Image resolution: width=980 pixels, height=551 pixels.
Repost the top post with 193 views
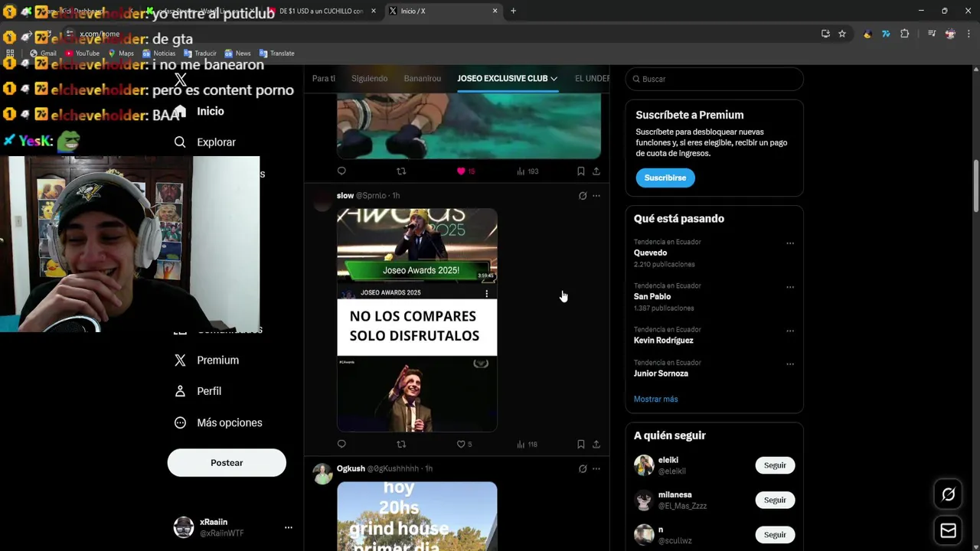coord(401,171)
